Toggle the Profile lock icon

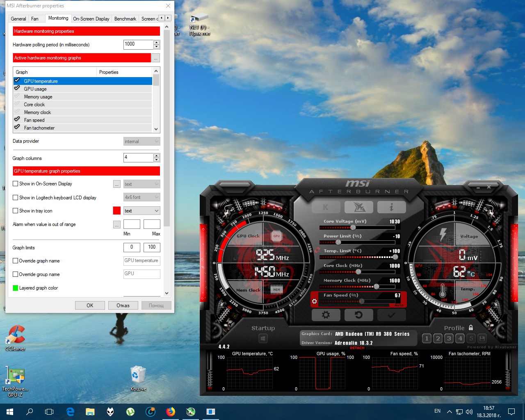[471, 328]
